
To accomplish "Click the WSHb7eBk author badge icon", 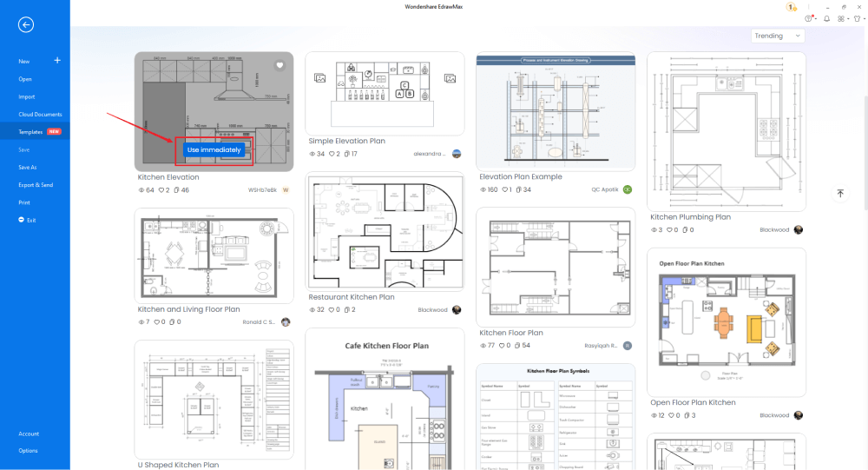I will 286,190.
